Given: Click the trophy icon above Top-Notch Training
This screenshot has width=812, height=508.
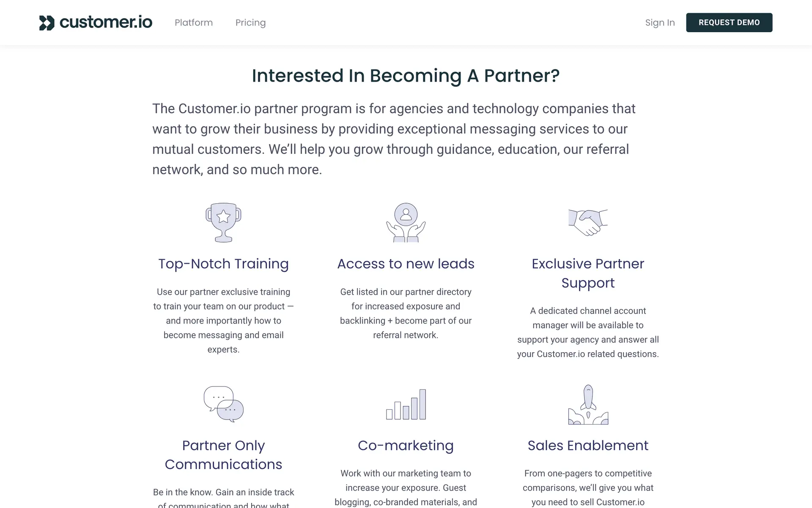Looking at the screenshot, I should (223, 222).
